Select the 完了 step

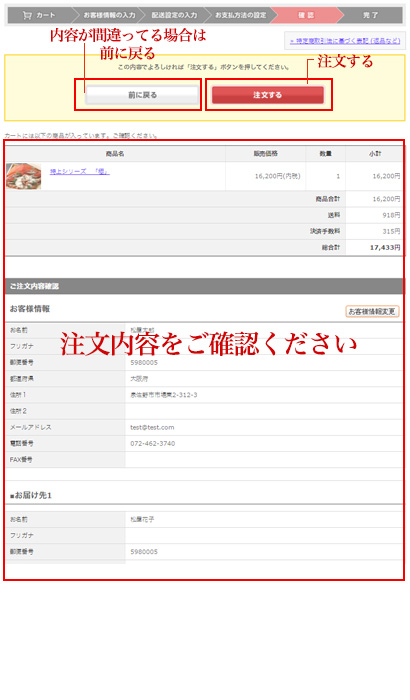(370, 16)
